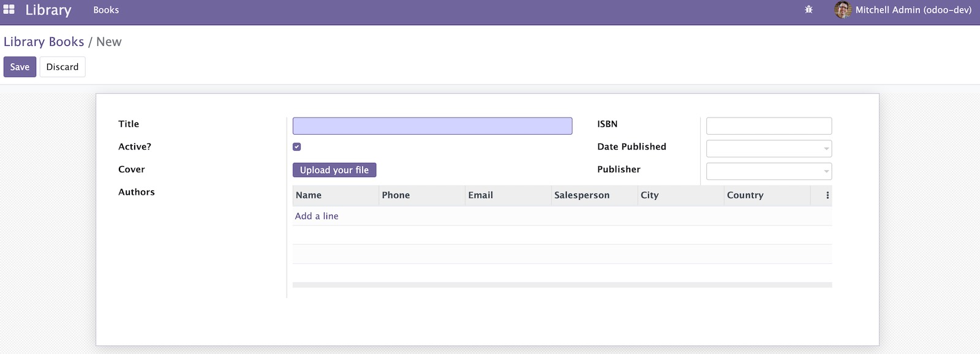The image size is (980, 354).
Task: Focus the Title input field
Action: pos(432,126)
